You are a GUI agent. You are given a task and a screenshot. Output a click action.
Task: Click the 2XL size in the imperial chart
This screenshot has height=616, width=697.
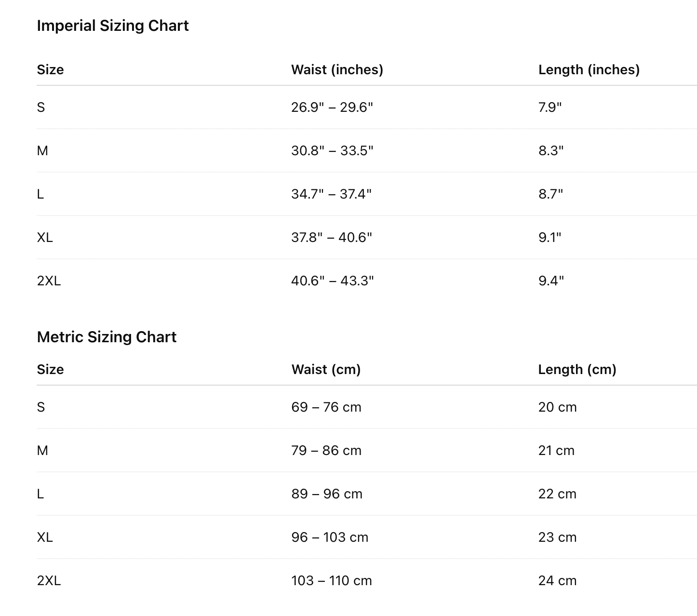tap(49, 281)
